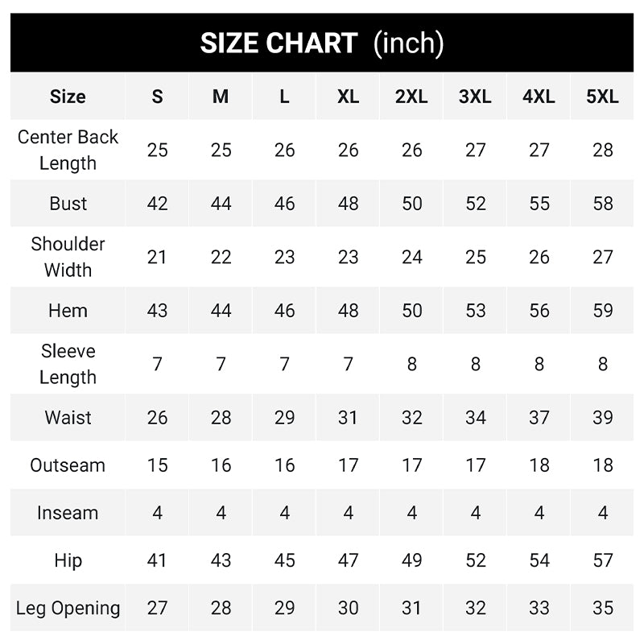Click the 'Outseam' row label
The width and height of the screenshot is (644, 644).
tap(68, 465)
